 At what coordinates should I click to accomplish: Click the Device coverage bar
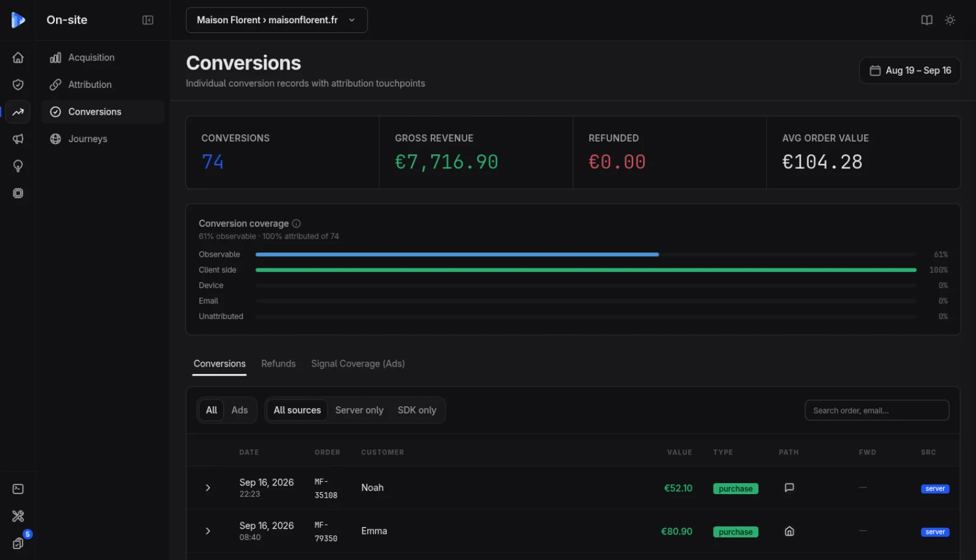pyautogui.click(x=586, y=285)
